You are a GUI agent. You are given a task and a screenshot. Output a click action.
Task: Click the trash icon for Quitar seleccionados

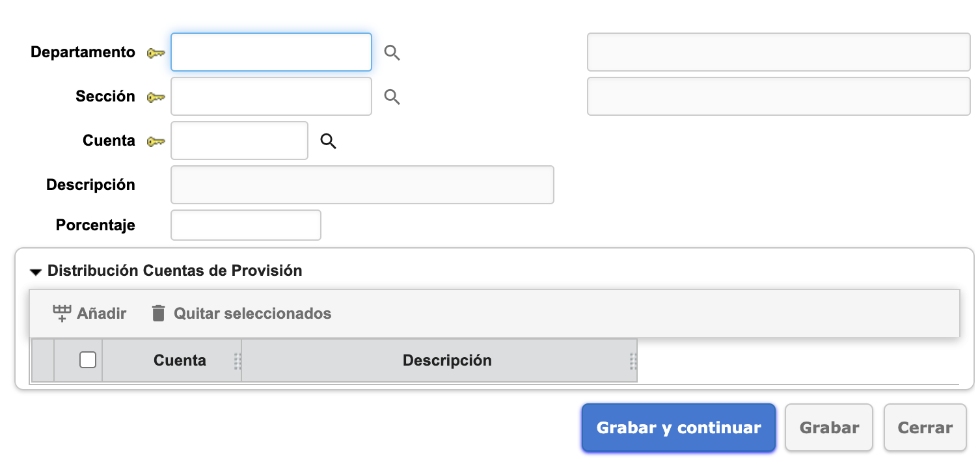158,314
